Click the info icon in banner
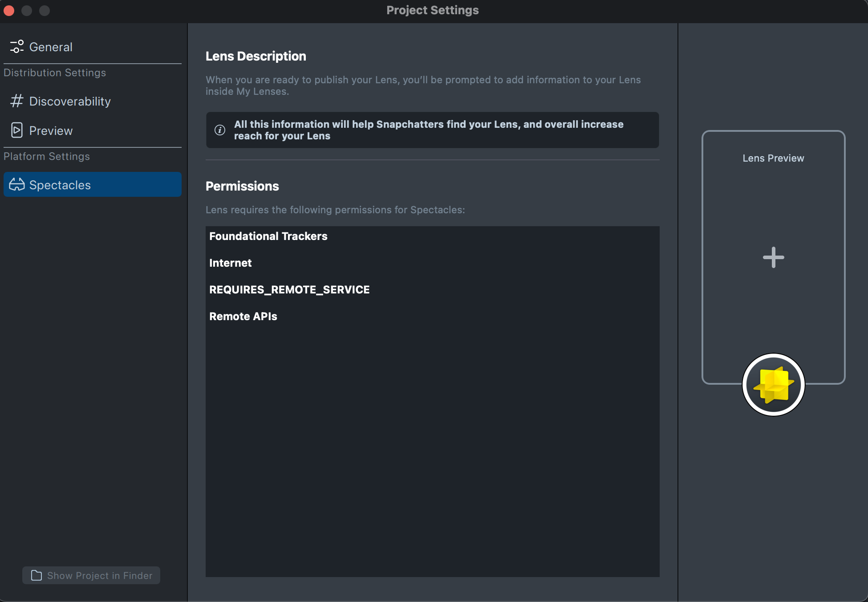The width and height of the screenshot is (868, 602). [x=220, y=130]
